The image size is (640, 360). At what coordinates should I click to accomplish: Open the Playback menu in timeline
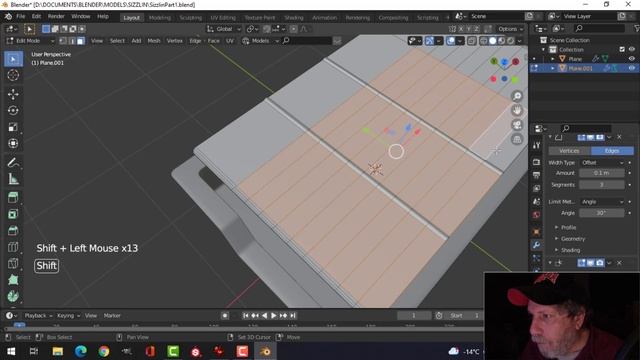(38, 316)
